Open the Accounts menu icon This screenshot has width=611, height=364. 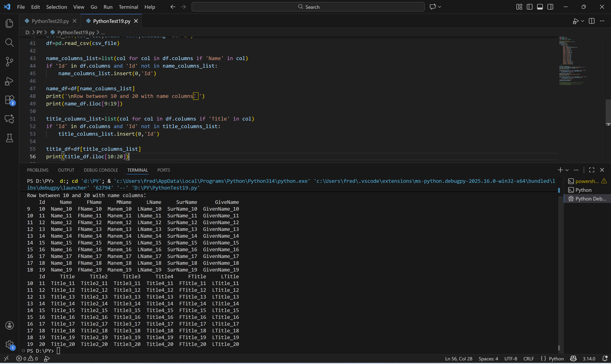9,325
